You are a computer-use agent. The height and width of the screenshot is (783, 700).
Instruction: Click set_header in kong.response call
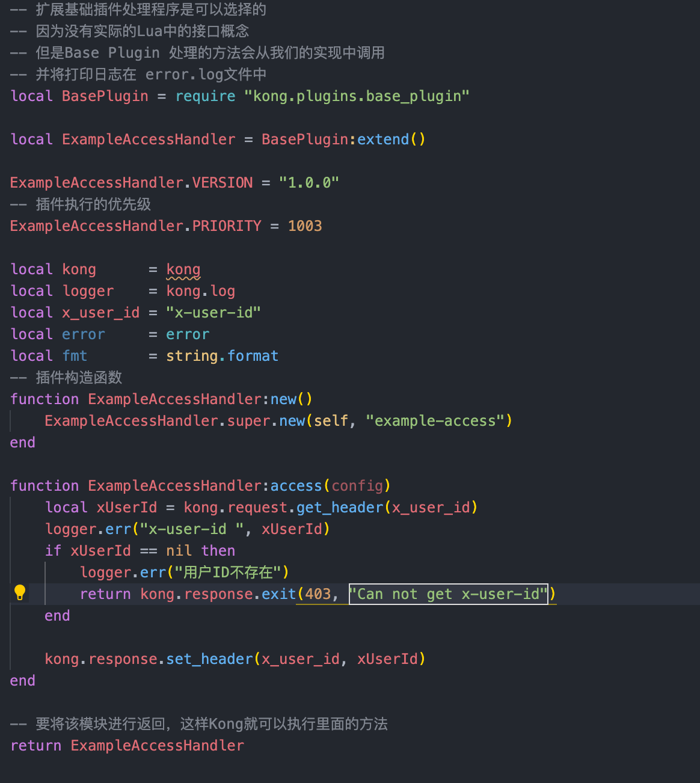tap(209, 659)
